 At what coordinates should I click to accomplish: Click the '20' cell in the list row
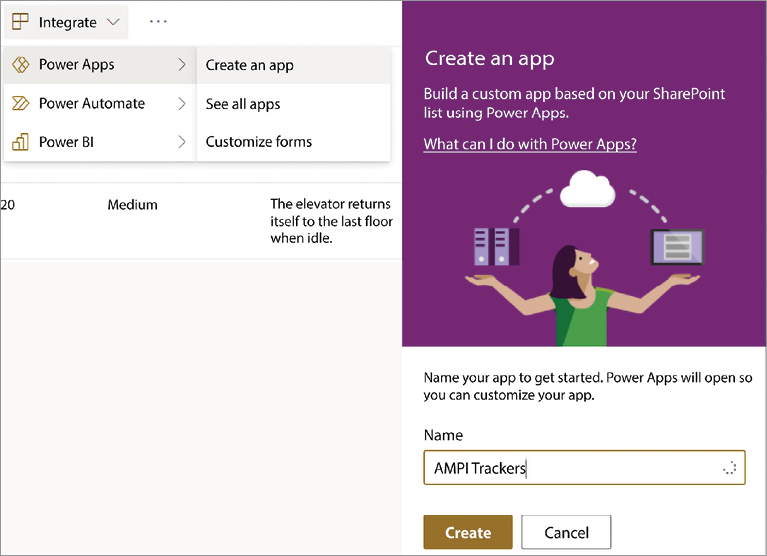pyautogui.click(x=7, y=204)
